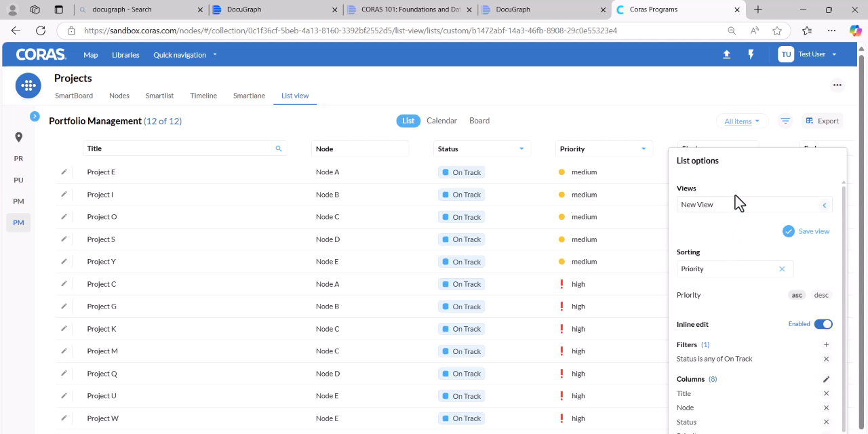868x434 pixels.
Task: Select the PU sidebar item
Action: 18,180
